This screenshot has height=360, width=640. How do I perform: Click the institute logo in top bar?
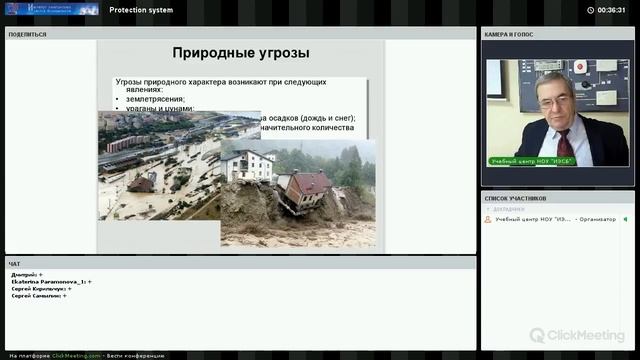click(52, 9)
